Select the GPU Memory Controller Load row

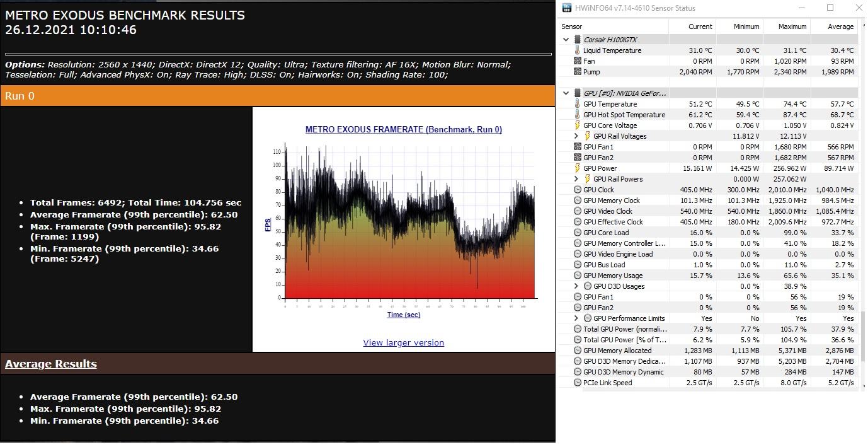tap(707, 243)
